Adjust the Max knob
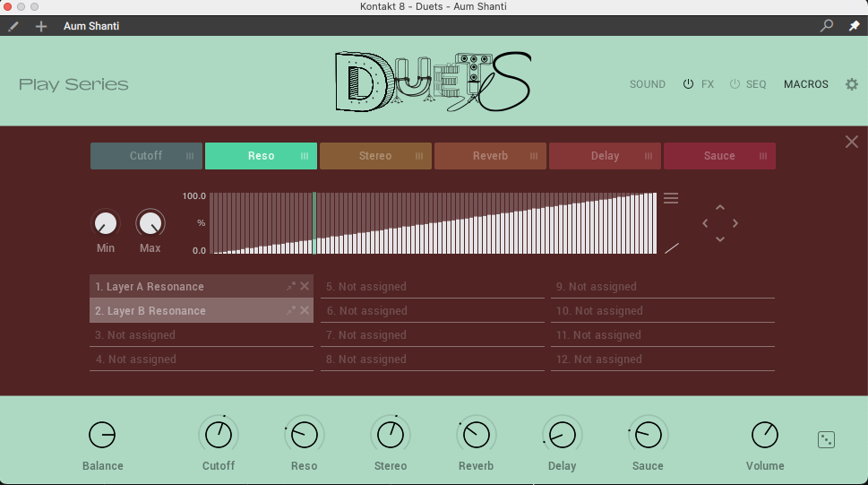Screen dimensions: 868x485 (x=150, y=223)
